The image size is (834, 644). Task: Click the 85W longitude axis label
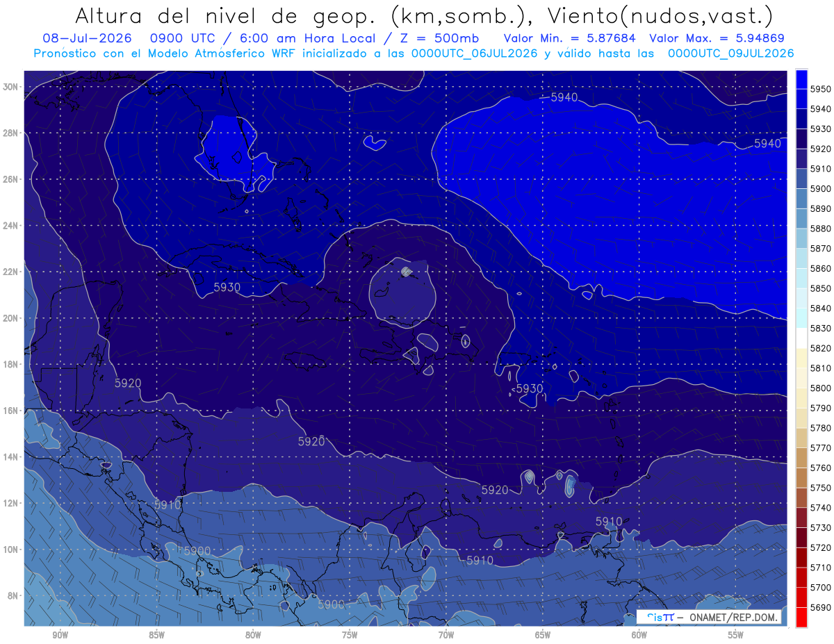(156, 635)
